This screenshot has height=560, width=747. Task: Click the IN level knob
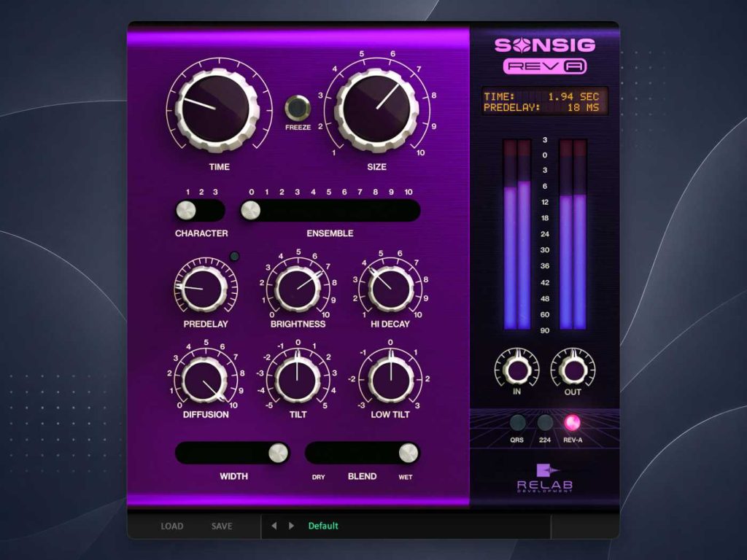(x=517, y=368)
